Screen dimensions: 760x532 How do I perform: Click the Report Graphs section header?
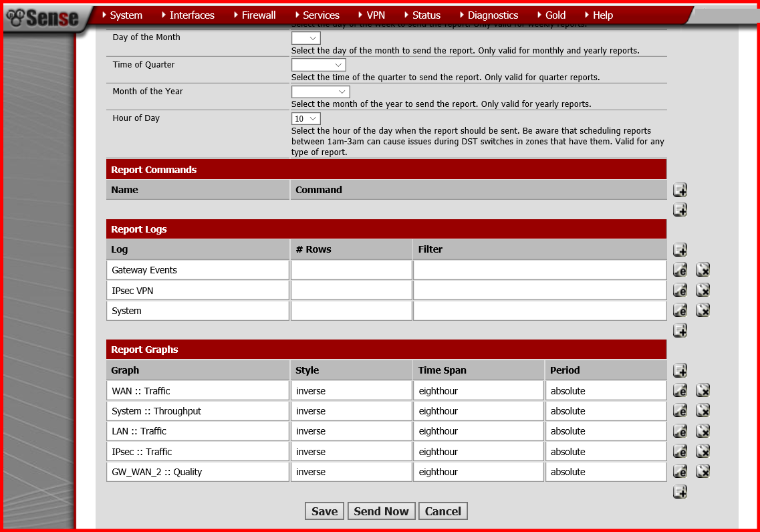pos(386,350)
